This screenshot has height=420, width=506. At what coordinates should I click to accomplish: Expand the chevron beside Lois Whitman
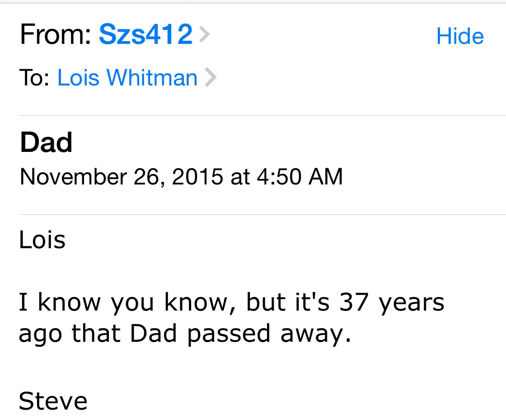pos(210,78)
